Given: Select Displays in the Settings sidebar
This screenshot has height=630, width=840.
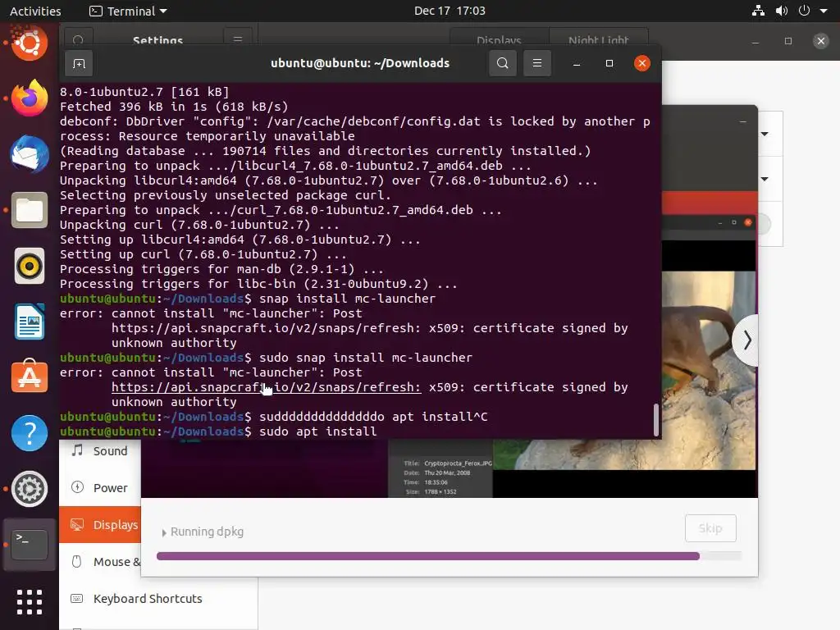Looking at the screenshot, I should tap(100, 524).
